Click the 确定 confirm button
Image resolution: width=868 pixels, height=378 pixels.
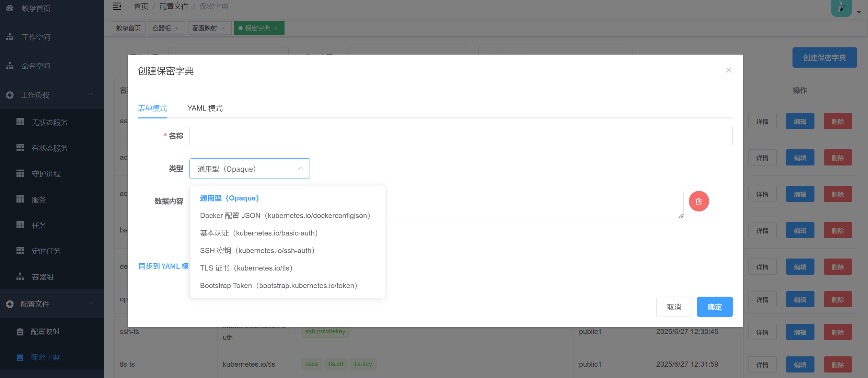pos(715,307)
